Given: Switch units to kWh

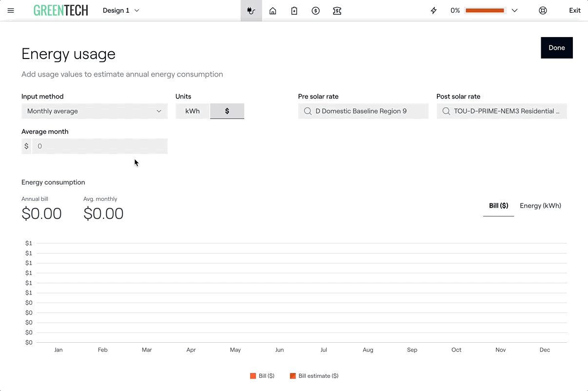Looking at the screenshot, I should [193, 111].
